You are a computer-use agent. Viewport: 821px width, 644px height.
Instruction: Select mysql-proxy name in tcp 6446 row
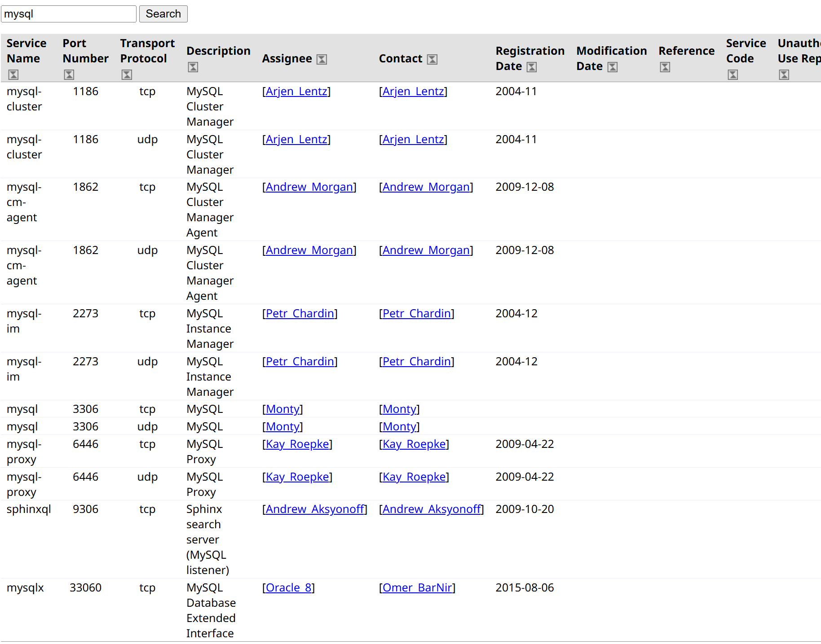pos(24,452)
